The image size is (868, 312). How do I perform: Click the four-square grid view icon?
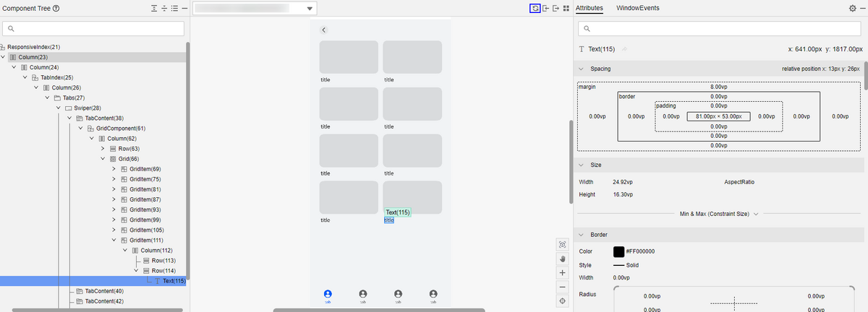(x=566, y=8)
